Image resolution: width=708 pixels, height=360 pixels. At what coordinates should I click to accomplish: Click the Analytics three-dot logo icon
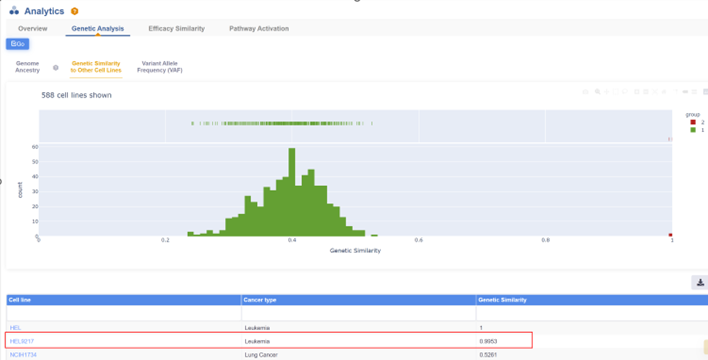click(x=14, y=11)
